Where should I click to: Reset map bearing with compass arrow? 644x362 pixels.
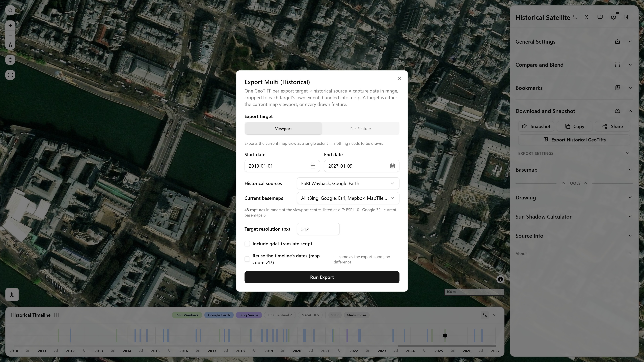[10, 45]
